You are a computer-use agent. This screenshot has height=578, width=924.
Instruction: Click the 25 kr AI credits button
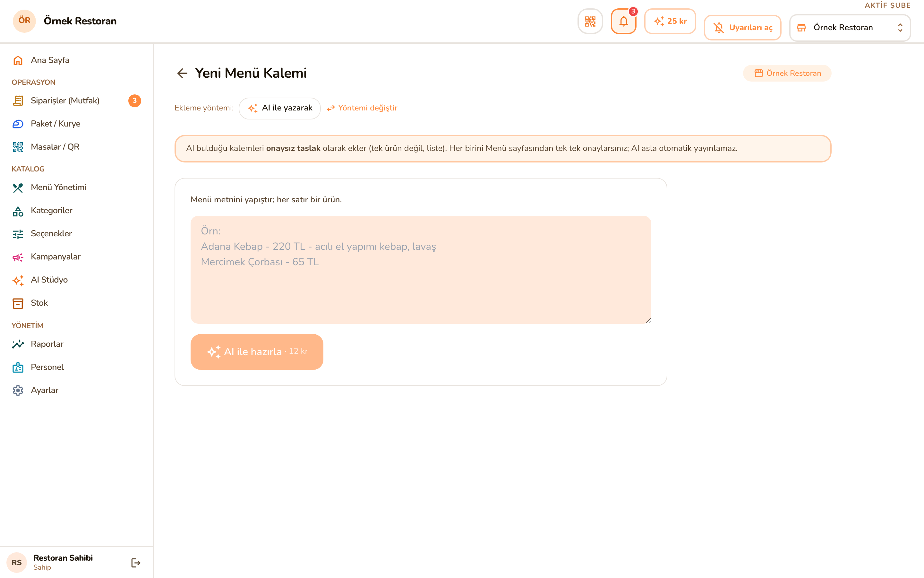click(x=670, y=22)
